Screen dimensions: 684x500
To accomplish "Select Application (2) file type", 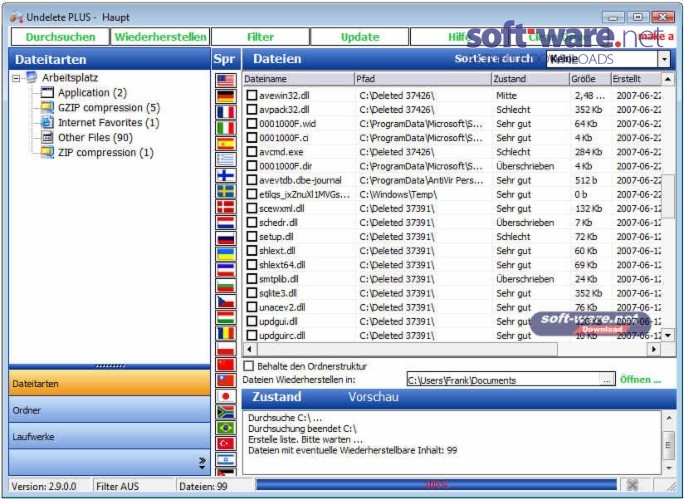I will click(x=92, y=92).
